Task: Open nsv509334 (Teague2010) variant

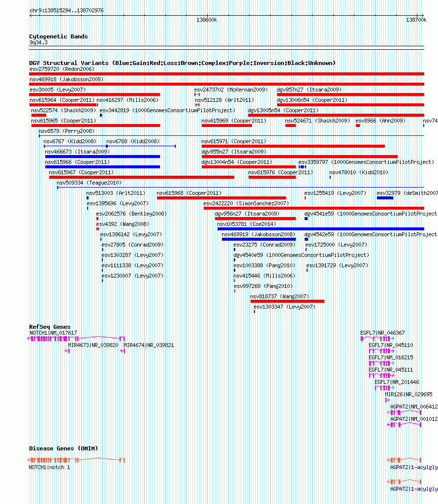Action: [89, 182]
